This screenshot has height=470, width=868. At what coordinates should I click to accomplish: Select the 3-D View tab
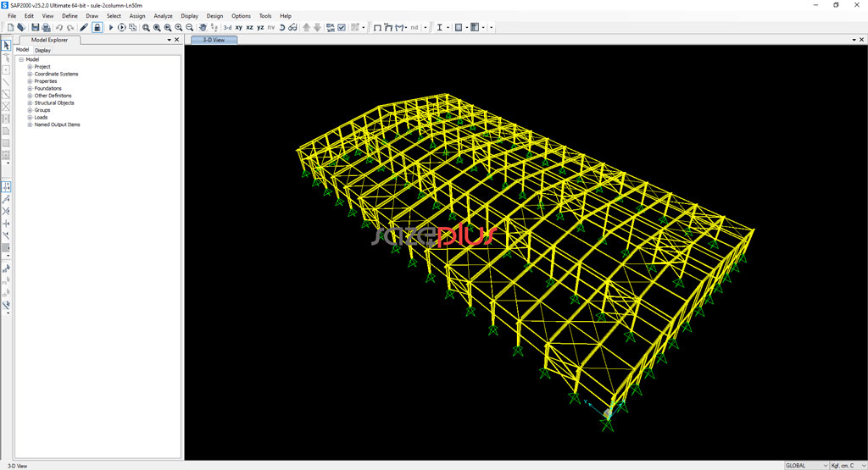point(214,40)
